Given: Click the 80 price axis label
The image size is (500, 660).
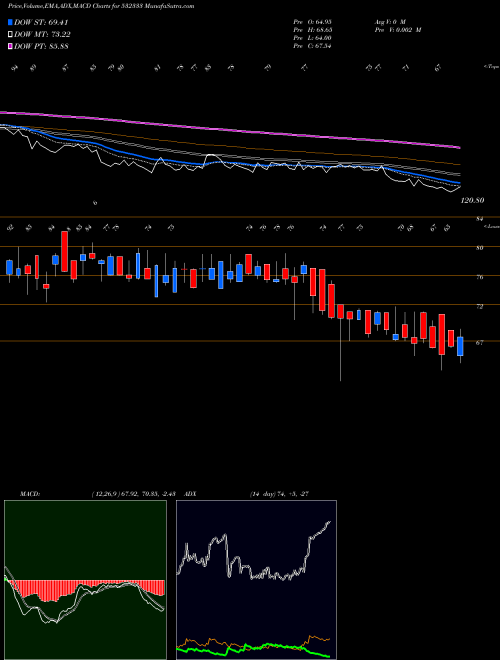Looking at the screenshot, I should (x=479, y=248).
